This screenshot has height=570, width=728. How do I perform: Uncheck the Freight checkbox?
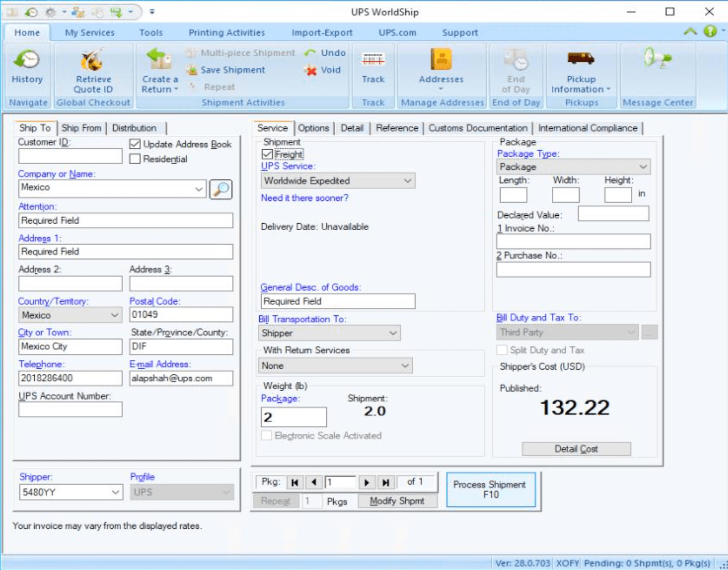click(x=267, y=154)
